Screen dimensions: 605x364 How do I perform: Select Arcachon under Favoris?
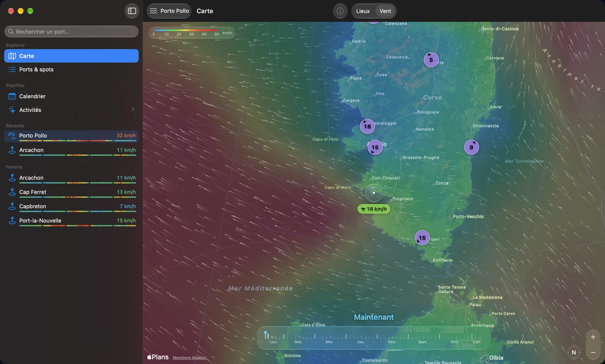[x=71, y=178]
